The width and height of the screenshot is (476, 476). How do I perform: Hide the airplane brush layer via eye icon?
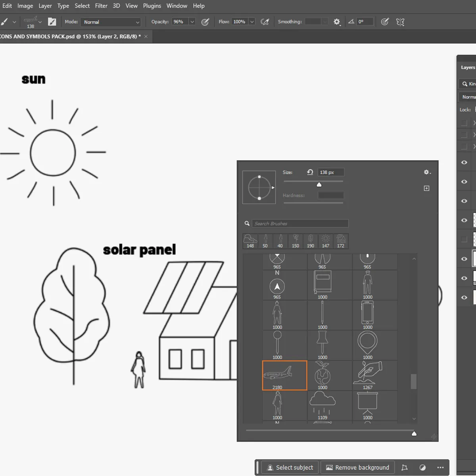(464, 258)
